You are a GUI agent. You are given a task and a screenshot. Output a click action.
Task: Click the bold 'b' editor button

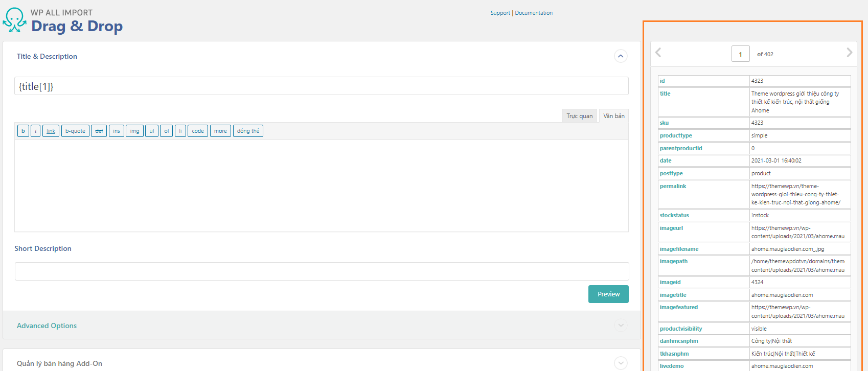click(x=23, y=131)
